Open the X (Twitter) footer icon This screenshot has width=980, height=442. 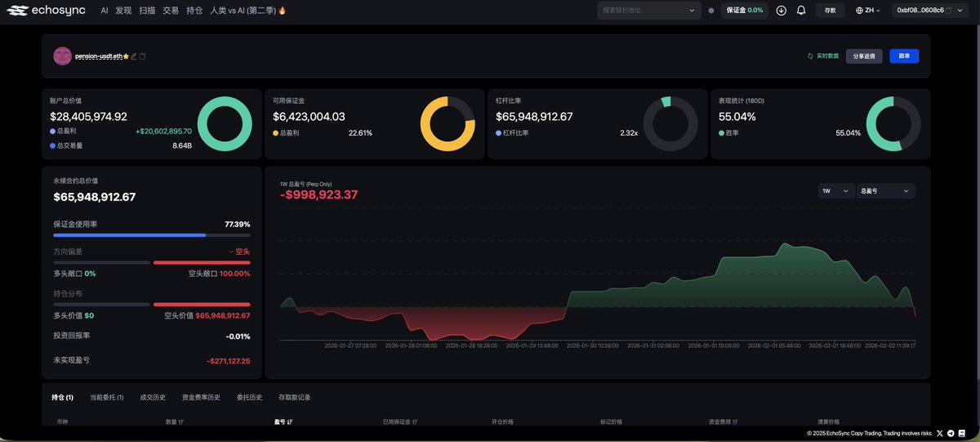(940, 433)
